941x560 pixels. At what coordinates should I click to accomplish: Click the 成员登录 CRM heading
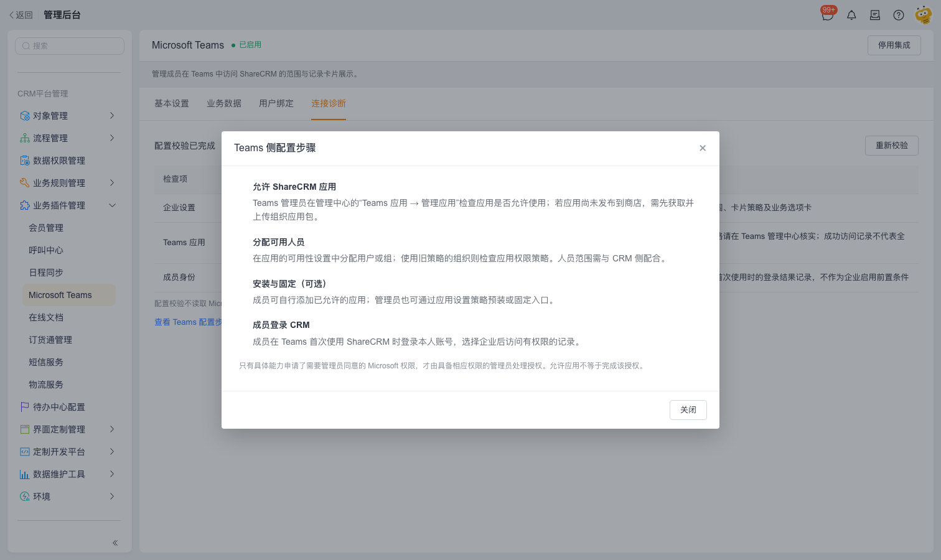[281, 325]
